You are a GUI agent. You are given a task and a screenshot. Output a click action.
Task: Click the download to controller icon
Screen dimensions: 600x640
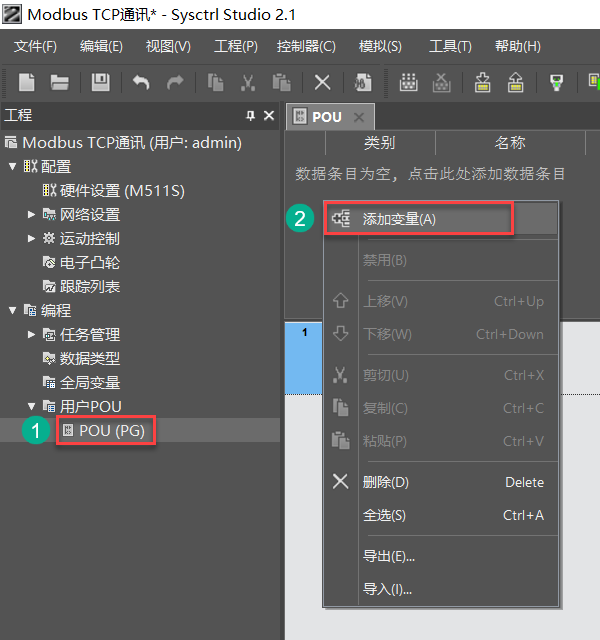click(482, 82)
